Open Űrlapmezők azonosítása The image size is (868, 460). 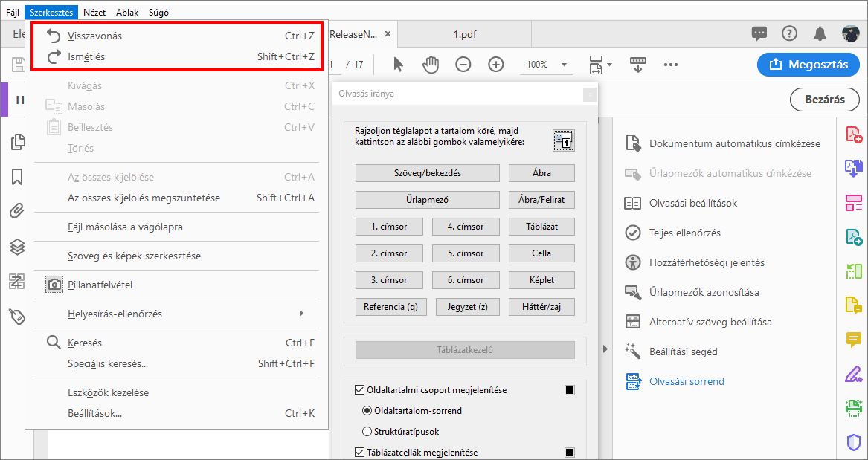(x=692, y=292)
